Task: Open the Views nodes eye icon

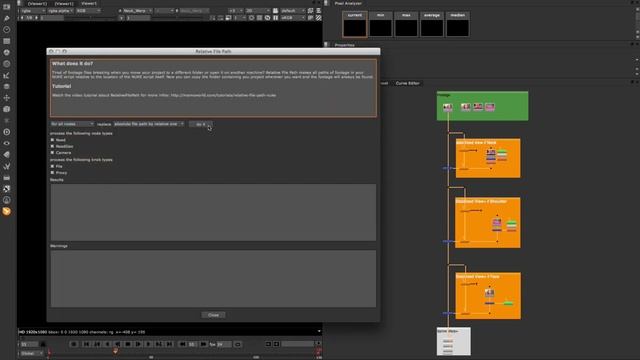Action: (7, 143)
